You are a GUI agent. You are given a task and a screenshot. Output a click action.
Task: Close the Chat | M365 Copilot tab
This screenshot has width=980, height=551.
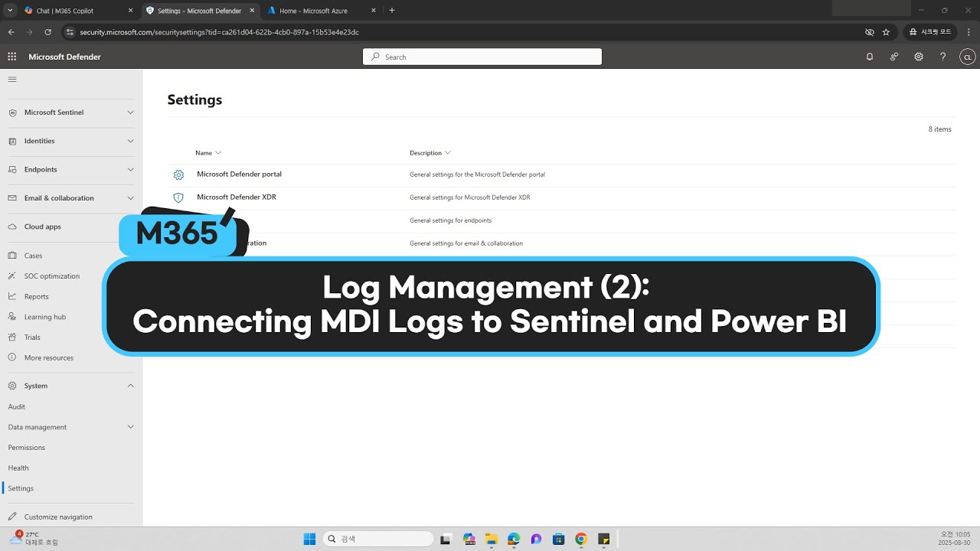tap(130, 11)
